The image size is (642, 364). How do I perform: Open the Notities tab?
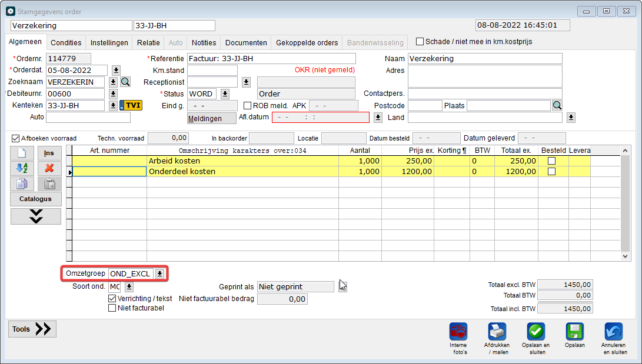pyautogui.click(x=204, y=42)
